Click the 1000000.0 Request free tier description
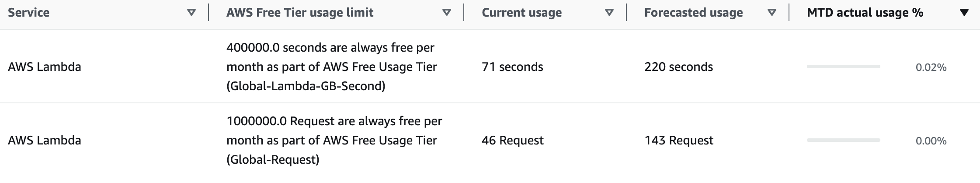980x183 pixels. click(334, 141)
